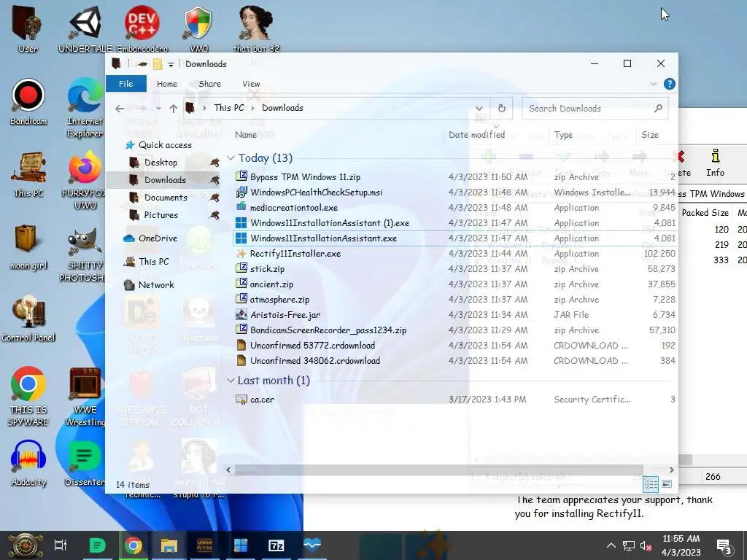Open THIS IS SPYWARE Chrome desktop icon
747x560 pixels.
28,396
